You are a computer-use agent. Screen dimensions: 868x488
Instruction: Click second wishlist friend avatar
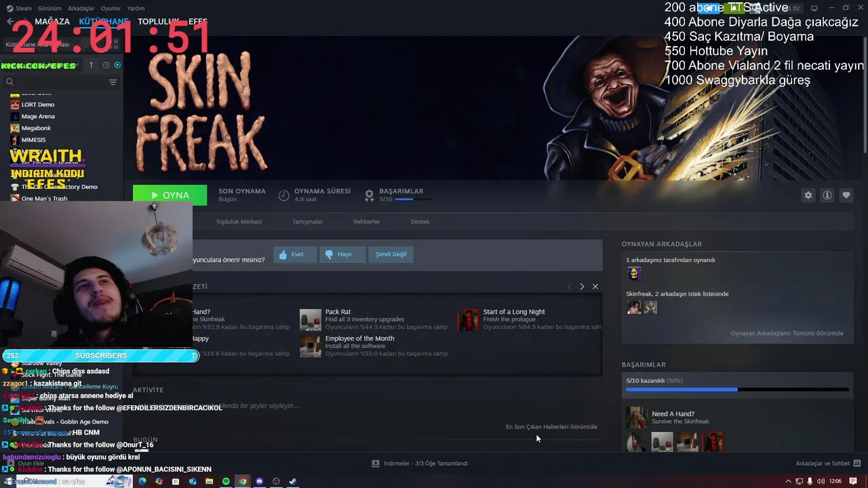tap(650, 308)
